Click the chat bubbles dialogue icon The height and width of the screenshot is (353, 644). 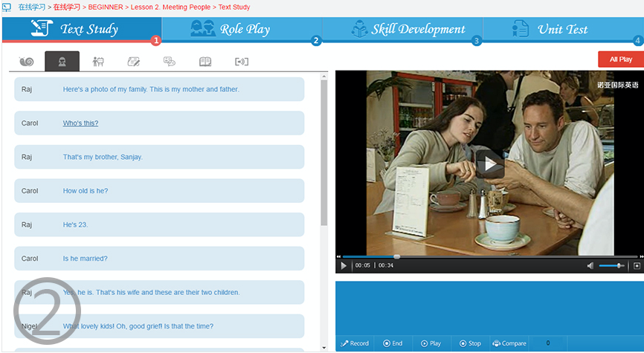(x=170, y=62)
